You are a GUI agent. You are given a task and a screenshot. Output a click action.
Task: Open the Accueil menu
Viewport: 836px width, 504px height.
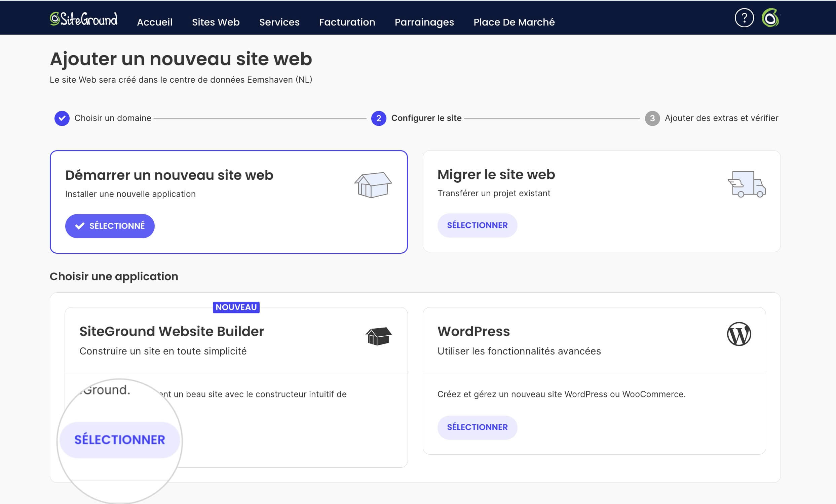155,22
